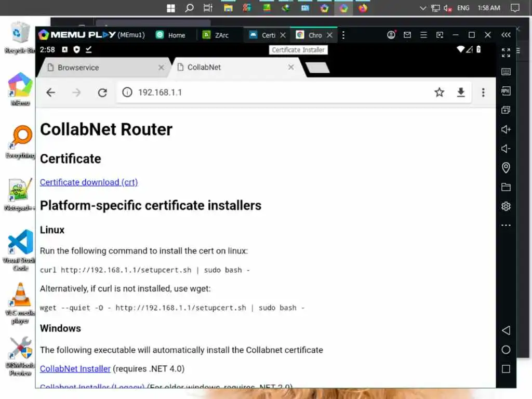
Task: Close the CollabNet browser tab
Action: point(291,67)
